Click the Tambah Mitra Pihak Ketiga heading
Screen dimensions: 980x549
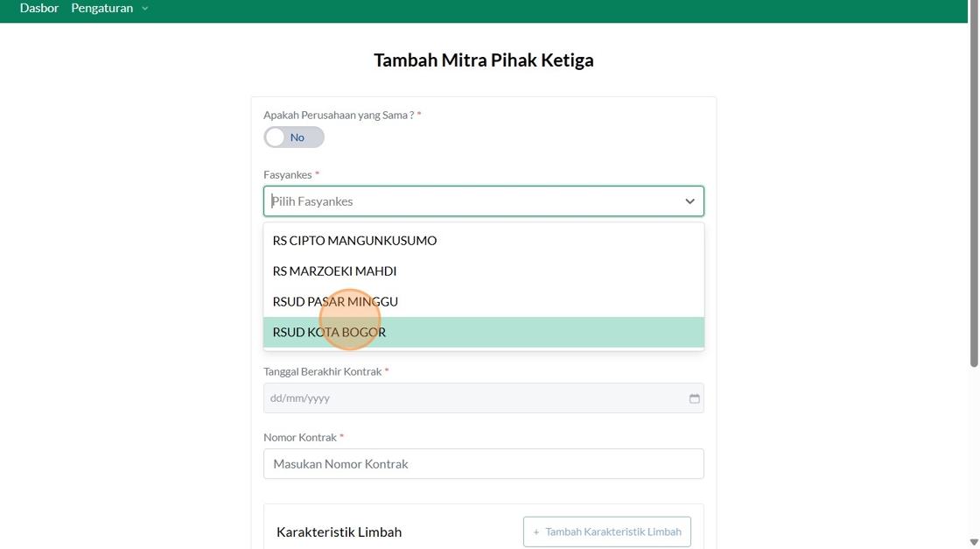(483, 60)
